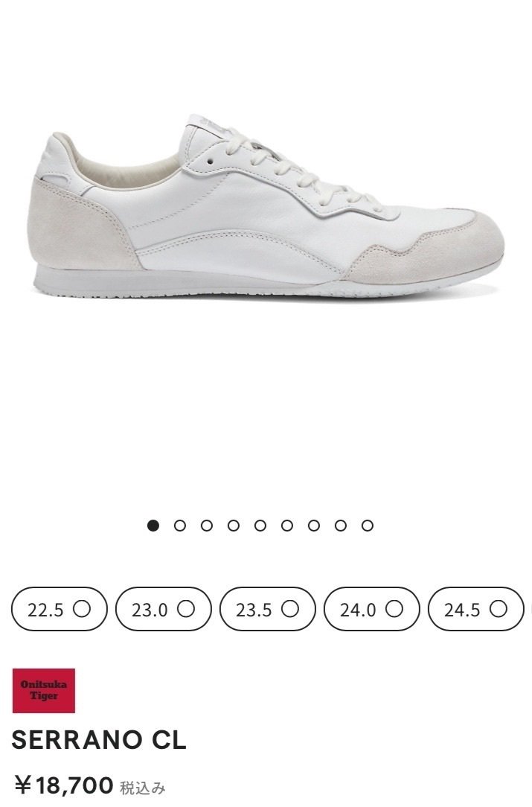Select the eighth carousel pagination dot

coord(340,526)
